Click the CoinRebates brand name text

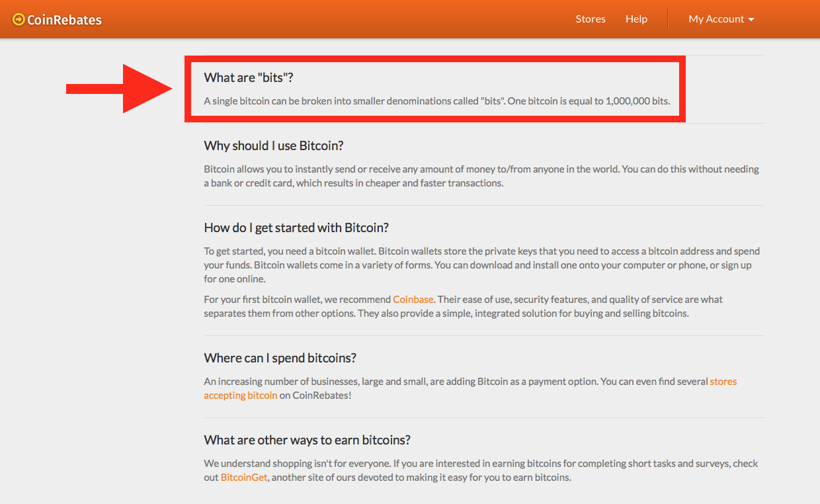coord(64,20)
